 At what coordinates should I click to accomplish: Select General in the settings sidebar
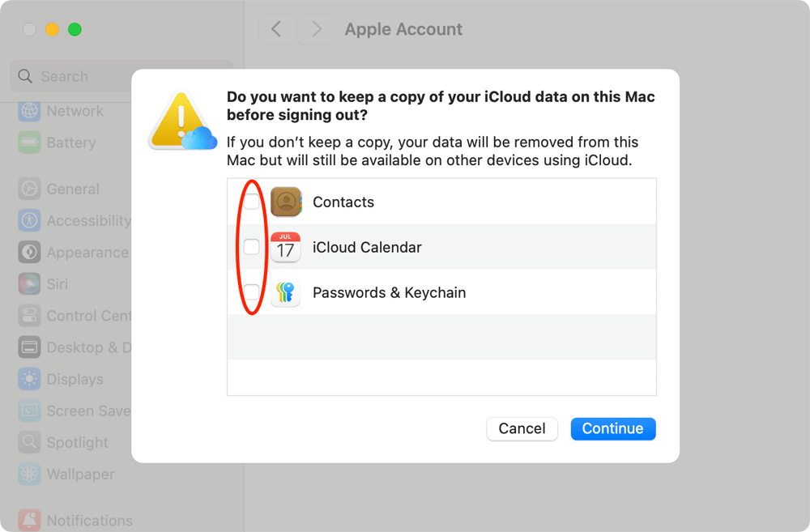pyautogui.click(x=29, y=189)
